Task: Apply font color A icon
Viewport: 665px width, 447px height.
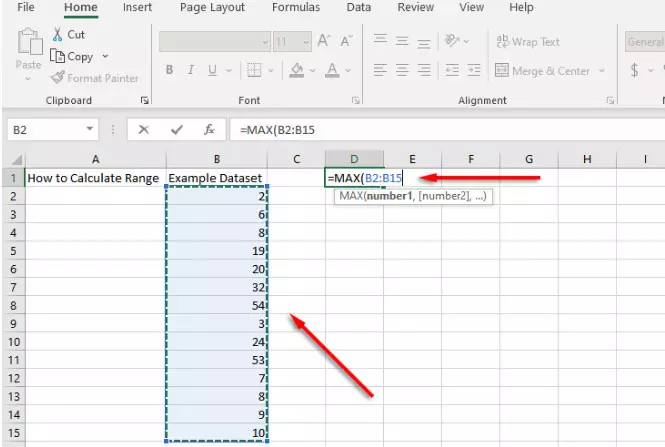Action: [332, 70]
